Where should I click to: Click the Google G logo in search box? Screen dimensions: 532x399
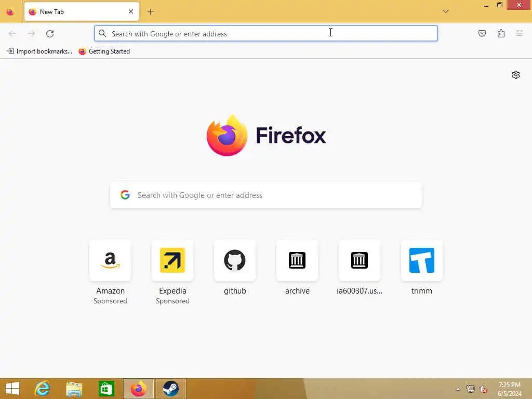(125, 195)
